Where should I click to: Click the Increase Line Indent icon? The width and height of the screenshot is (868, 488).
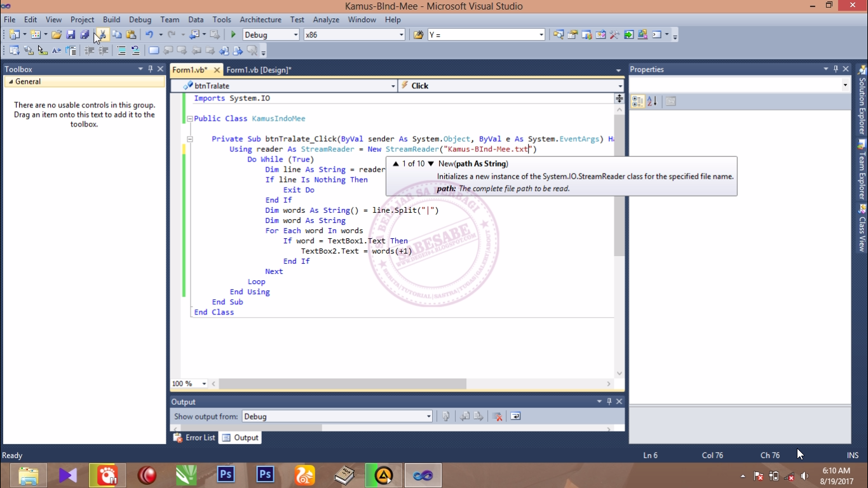point(104,51)
